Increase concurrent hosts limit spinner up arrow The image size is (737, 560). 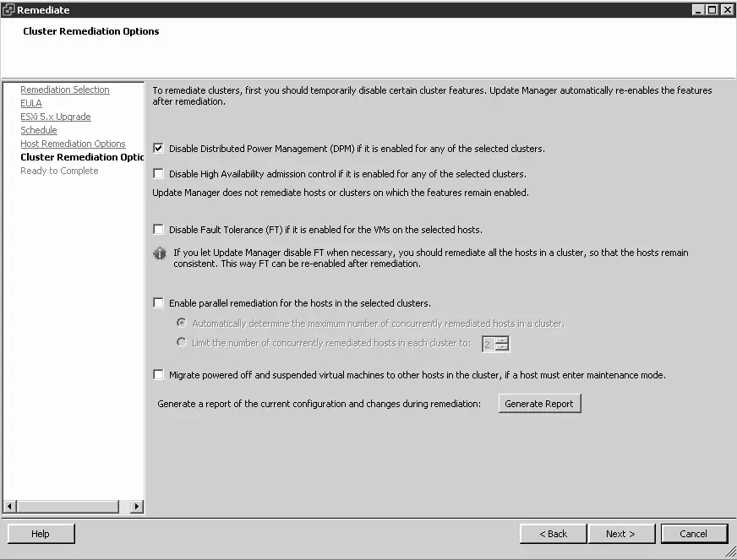502,340
